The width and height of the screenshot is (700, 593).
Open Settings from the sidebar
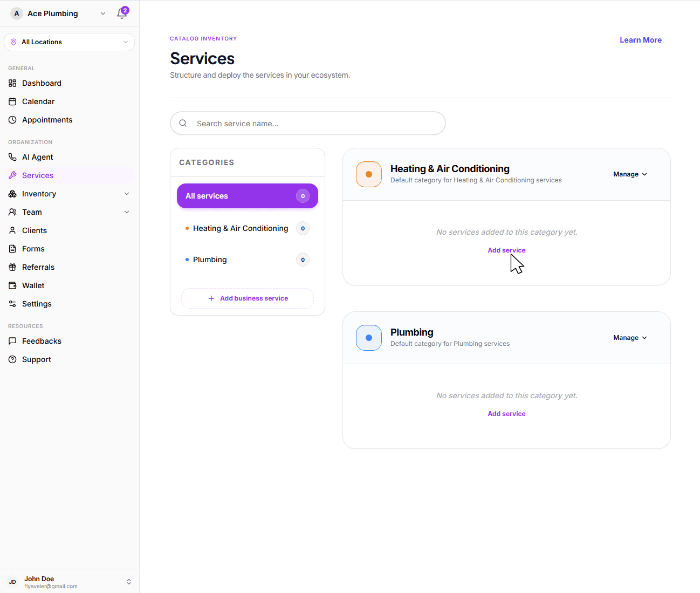(36, 304)
